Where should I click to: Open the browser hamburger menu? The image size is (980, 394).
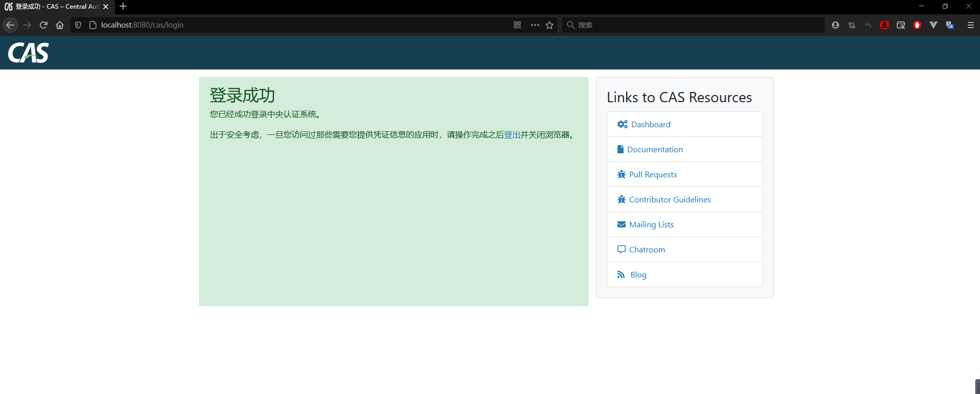971,25
